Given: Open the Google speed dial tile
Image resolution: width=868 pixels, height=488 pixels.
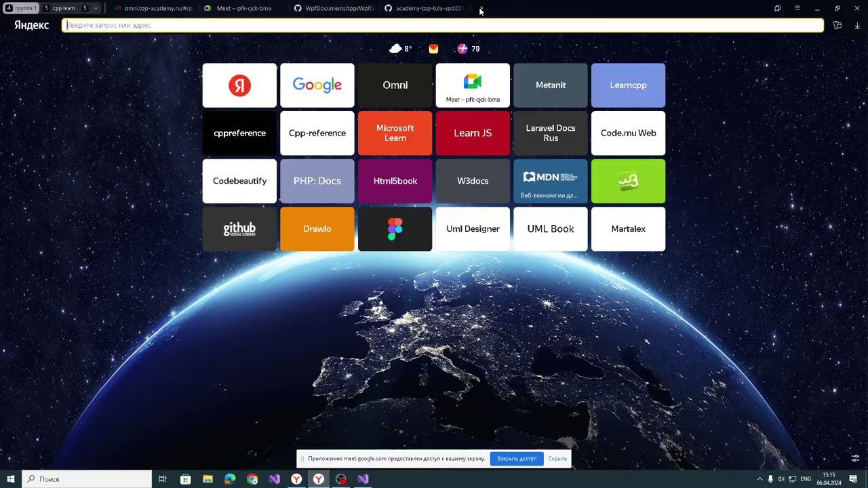Looking at the screenshot, I should [x=317, y=85].
